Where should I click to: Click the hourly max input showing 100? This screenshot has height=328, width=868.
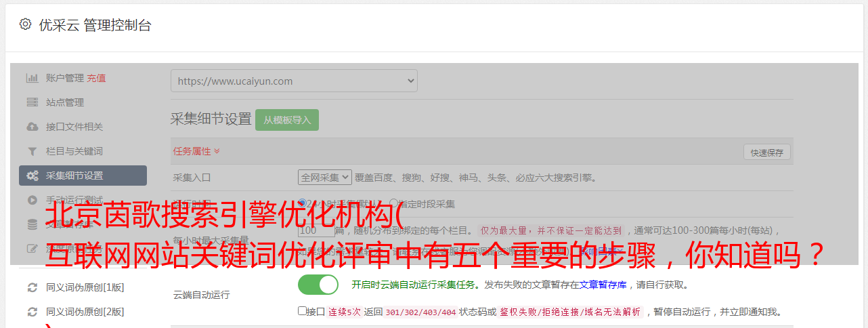click(316, 230)
